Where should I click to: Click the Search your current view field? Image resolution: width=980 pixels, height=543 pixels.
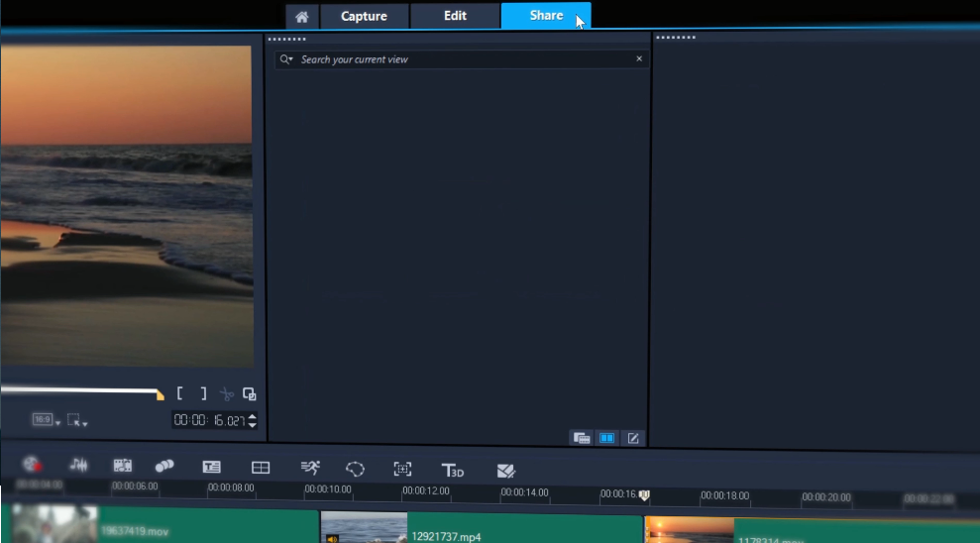point(461,59)
